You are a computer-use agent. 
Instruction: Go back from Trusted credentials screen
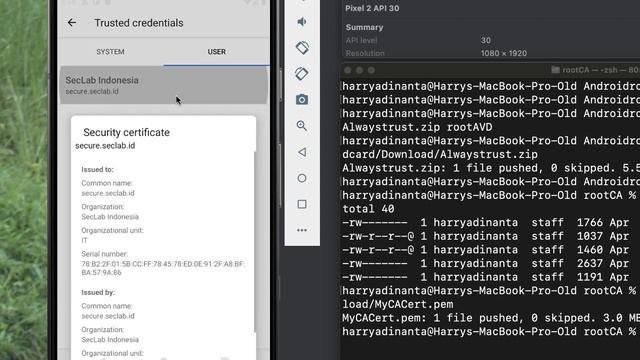pos(72,22)
